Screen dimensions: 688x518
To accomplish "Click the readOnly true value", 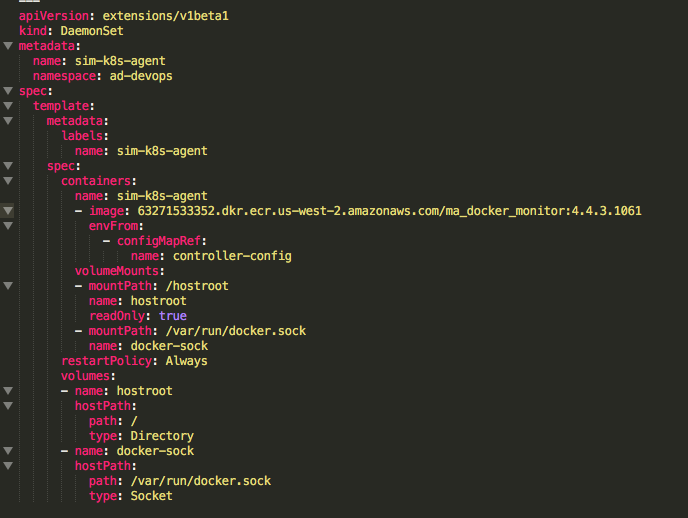I will coord(173,316).
